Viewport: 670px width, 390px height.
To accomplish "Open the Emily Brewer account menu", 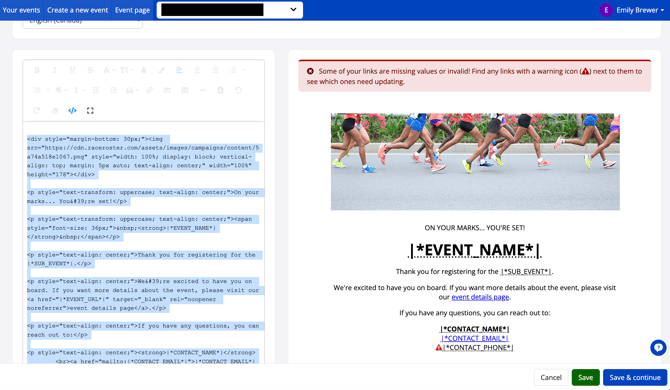I will (640, 10).
